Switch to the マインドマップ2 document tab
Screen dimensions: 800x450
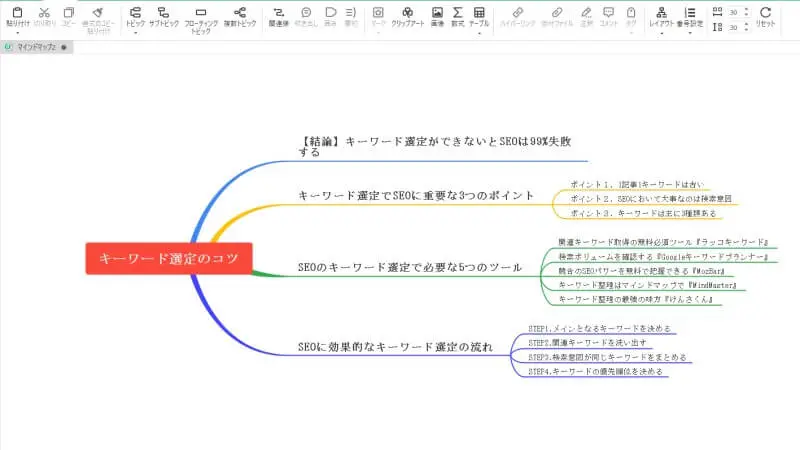(x=35, y=47)
